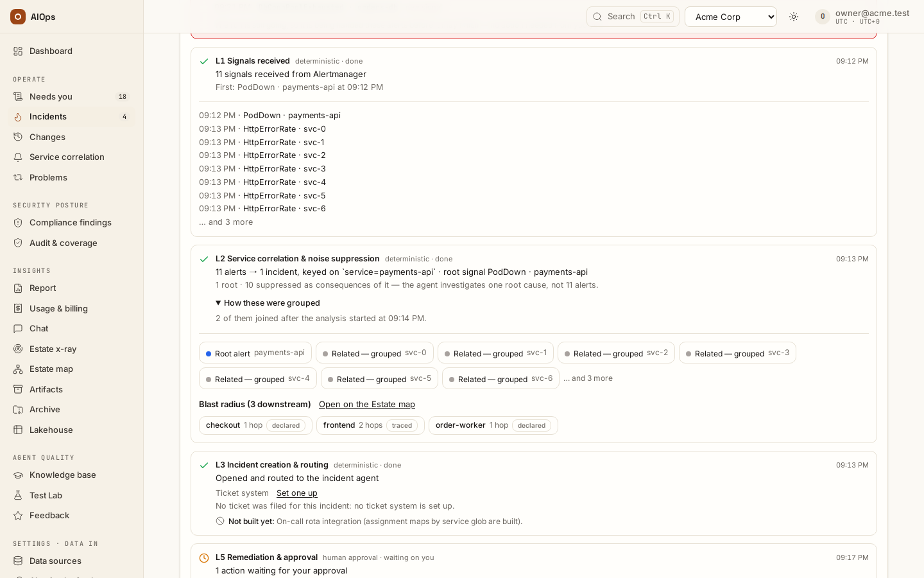Open Lakehouse in the sidebar
The width and height of the screenshot is (924, 578).
[x=72, y=430]
